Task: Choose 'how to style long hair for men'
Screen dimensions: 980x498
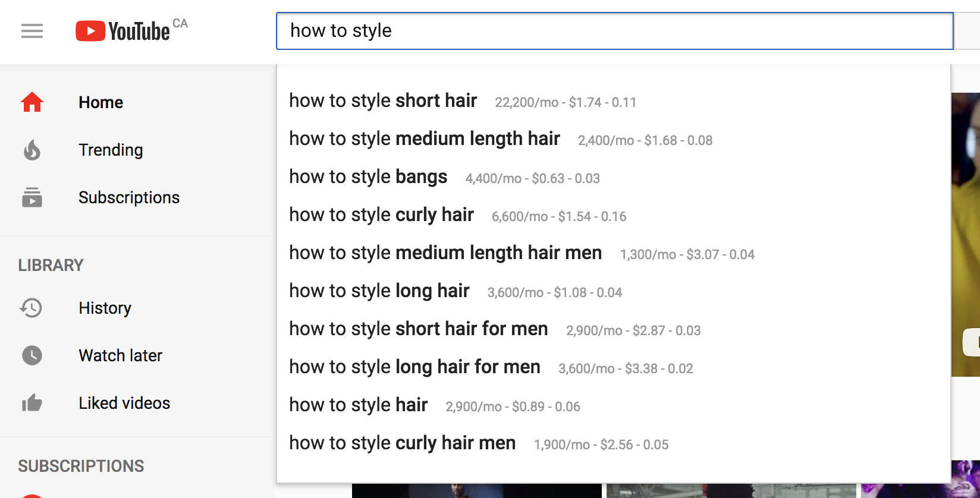Action: pyautogui.click(x=414, y=367)
